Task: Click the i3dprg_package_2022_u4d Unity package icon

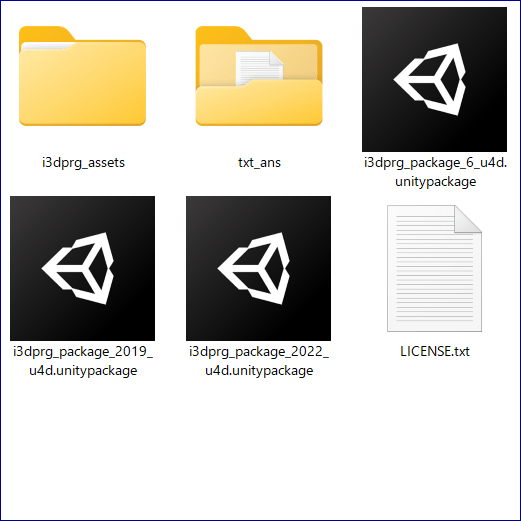Action: tap(258, 268)
